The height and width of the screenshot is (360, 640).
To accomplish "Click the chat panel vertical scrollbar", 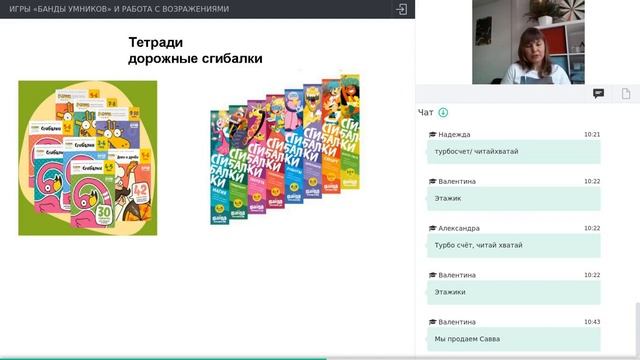I will pyautogui.click(x=638, y=329).
